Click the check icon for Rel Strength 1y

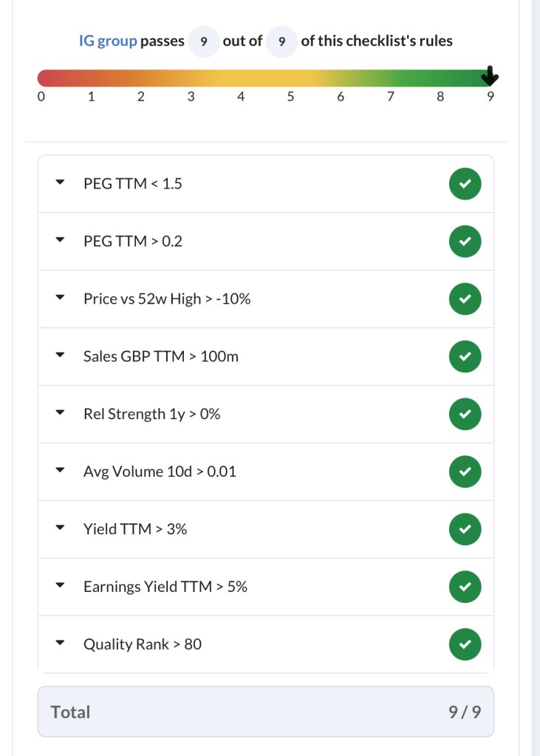[465, 414]
